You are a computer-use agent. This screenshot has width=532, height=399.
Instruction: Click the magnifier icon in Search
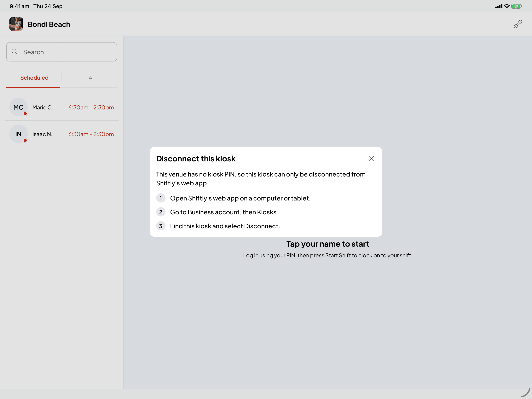[14, 52]
